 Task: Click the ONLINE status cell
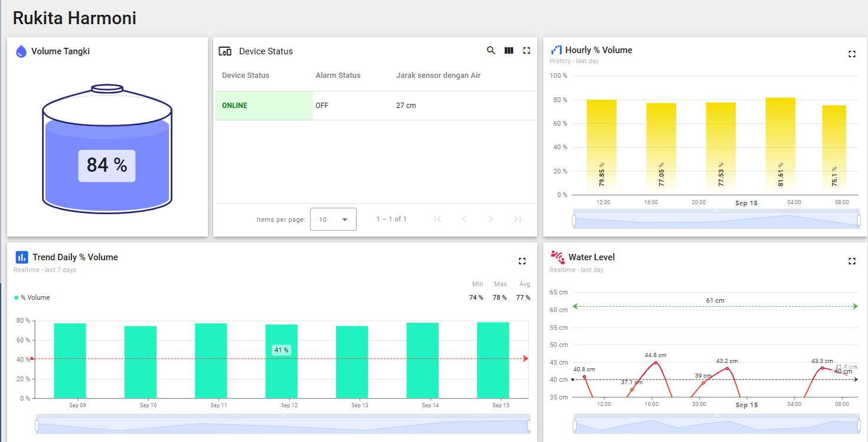pos(264,106)
